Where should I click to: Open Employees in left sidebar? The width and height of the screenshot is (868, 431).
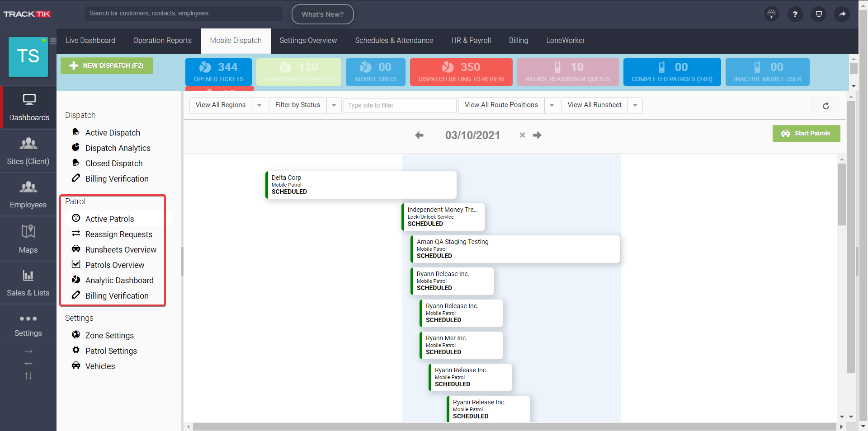pyautogui.click(x=28, y=194)
